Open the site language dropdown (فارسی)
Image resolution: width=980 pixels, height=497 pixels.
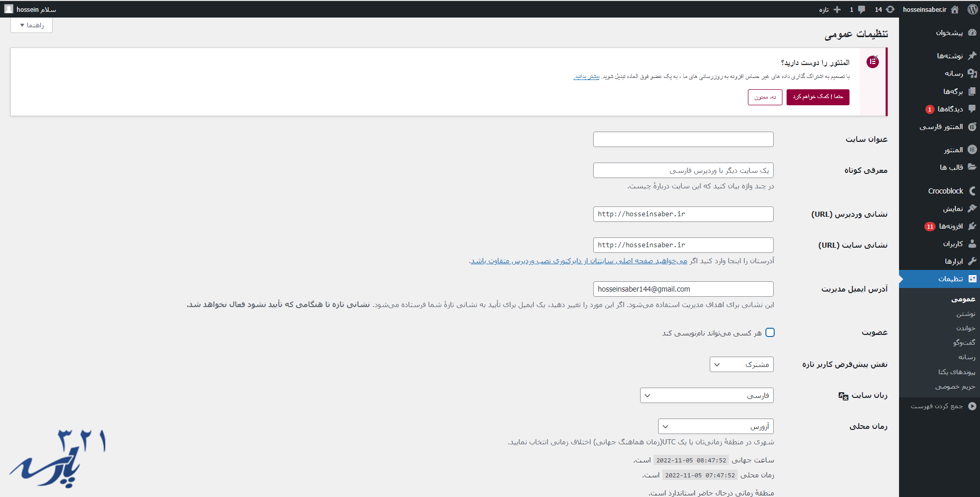pyautogui.click(x=707, y=395)
